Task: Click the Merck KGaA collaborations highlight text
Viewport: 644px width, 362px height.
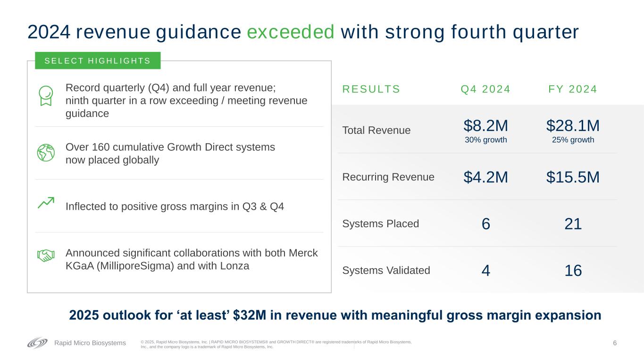Action: (192, 259)
